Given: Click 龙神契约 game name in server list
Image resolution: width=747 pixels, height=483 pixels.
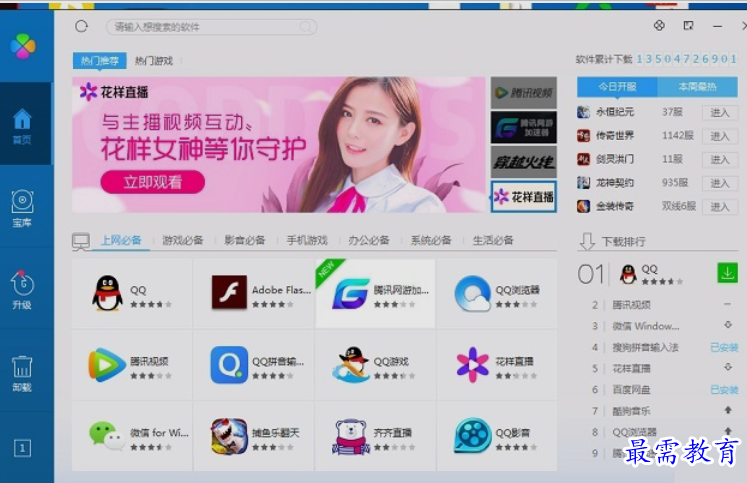Looking at the screenshot, I should point(615,182).
